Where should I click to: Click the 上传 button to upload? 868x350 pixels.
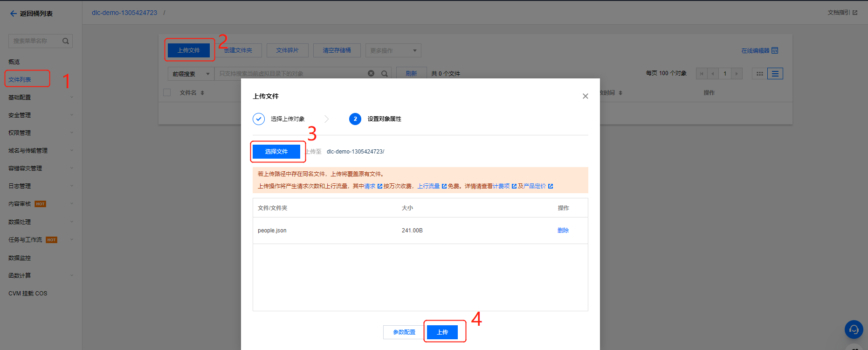(442, 332)
